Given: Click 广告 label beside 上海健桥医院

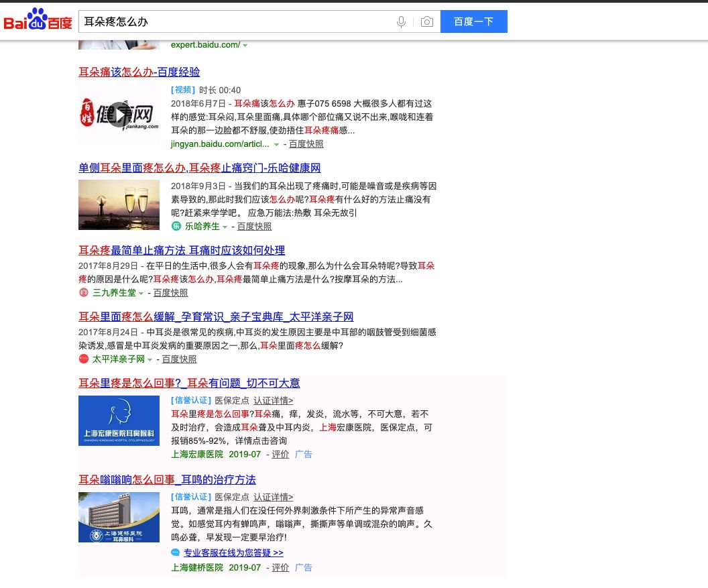Looking at the screenshot, I should pos(304,568).
